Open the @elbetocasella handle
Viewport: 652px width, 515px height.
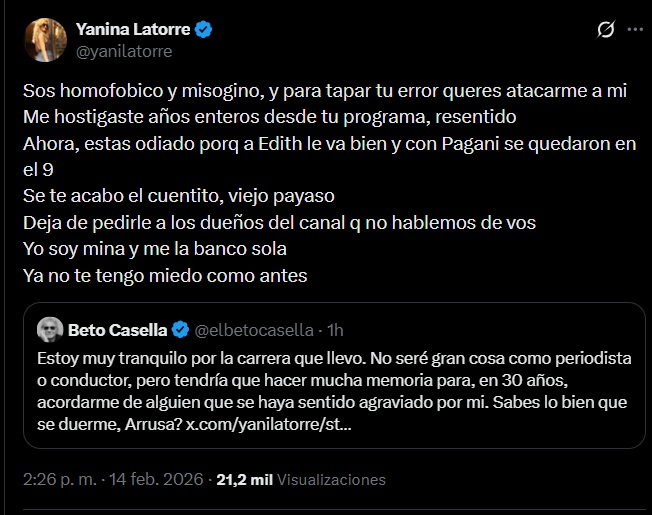pos(254,329)
